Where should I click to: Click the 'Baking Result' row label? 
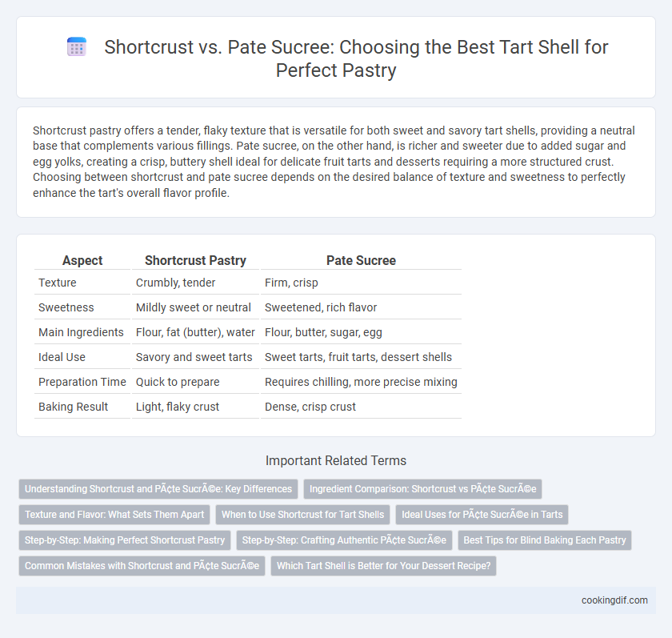coord(74,407)
